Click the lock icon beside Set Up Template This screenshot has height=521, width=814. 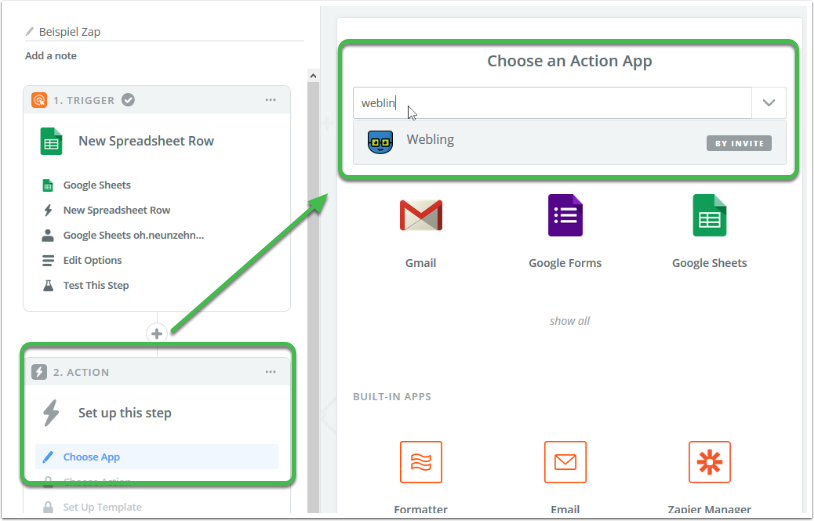point(48,507)
